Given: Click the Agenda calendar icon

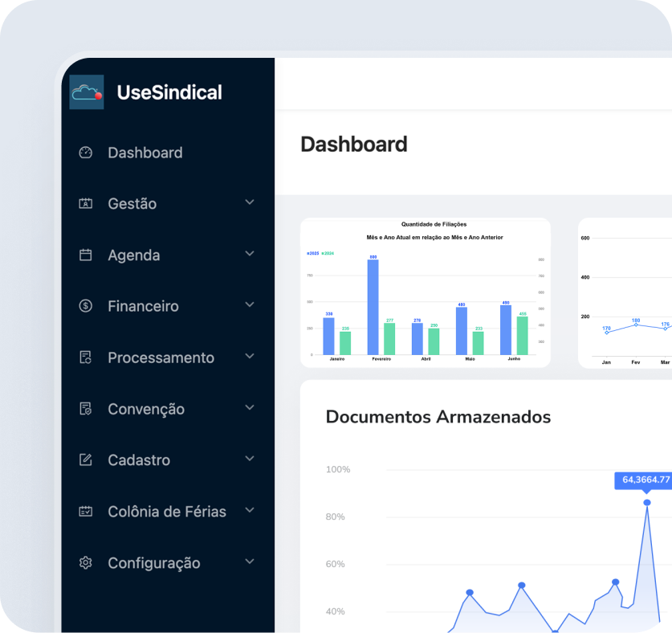Looking at the screenshot, I should [x=86, y=255].
